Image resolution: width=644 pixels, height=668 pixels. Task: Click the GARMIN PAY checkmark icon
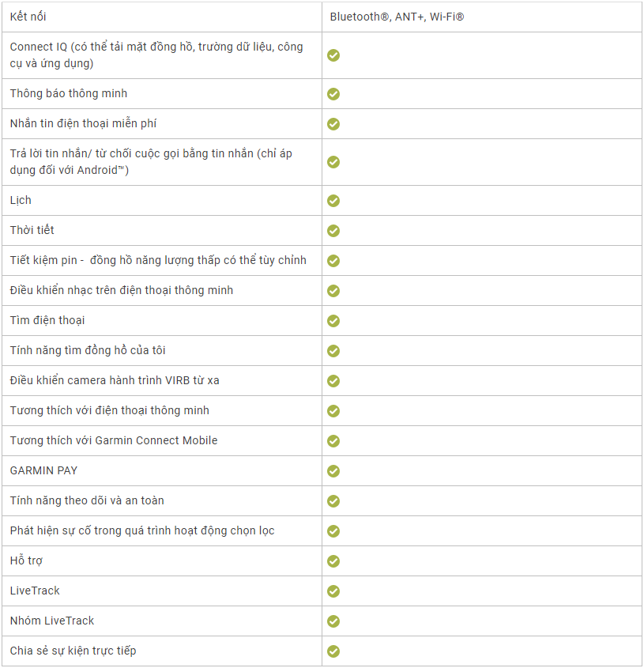[333, 471]
